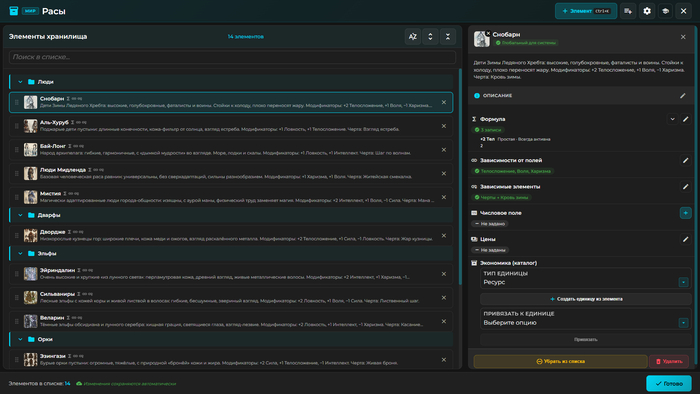The image size is (700, 394).
Task: Remove Аль-Хуруб with its row X
Action: point(444,126)
